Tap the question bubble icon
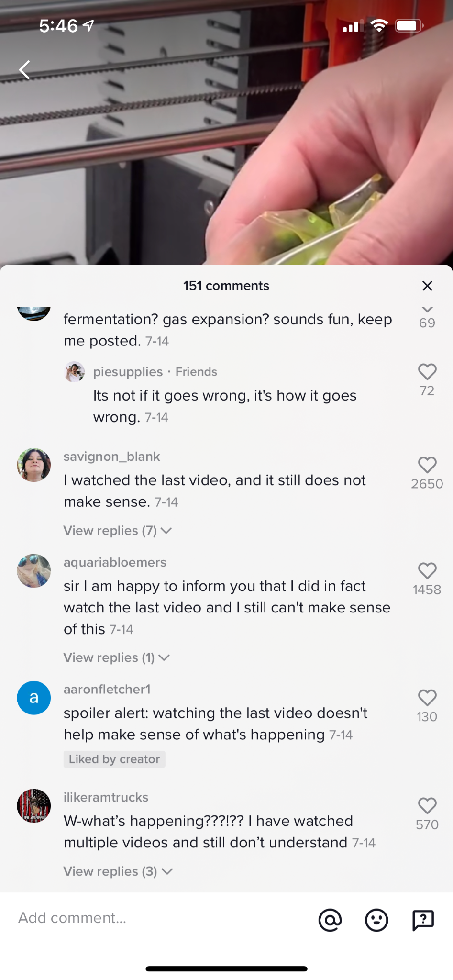The image size is (453, 980). pos(423,920)
